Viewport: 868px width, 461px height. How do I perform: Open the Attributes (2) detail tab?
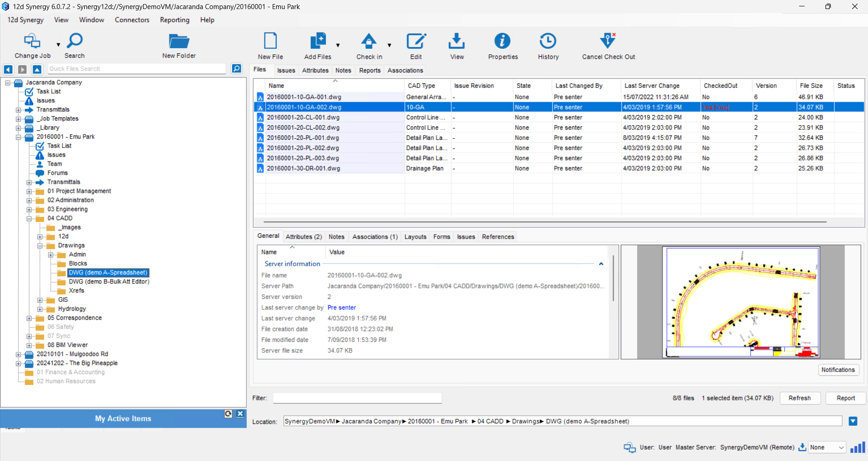point(303,237)
